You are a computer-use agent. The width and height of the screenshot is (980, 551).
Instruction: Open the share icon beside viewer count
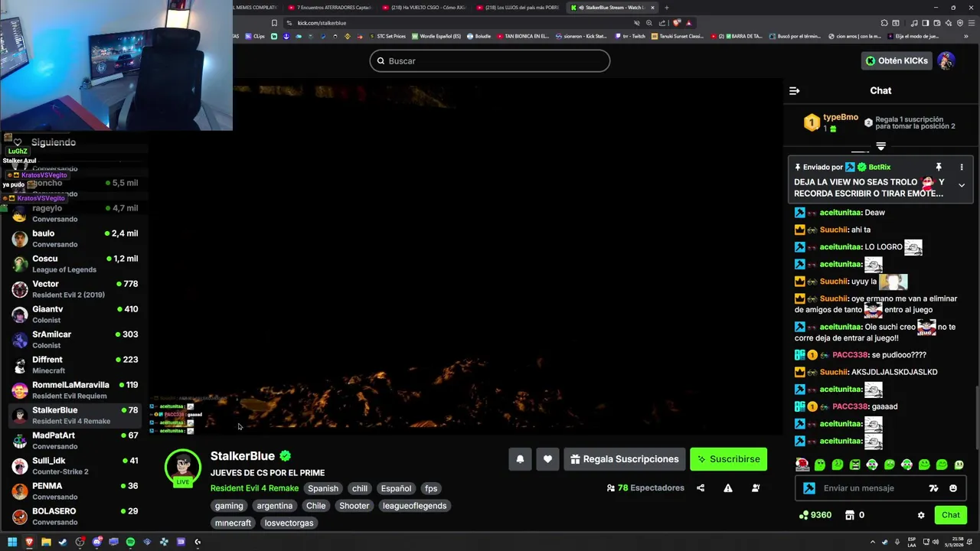coord(701,488)
